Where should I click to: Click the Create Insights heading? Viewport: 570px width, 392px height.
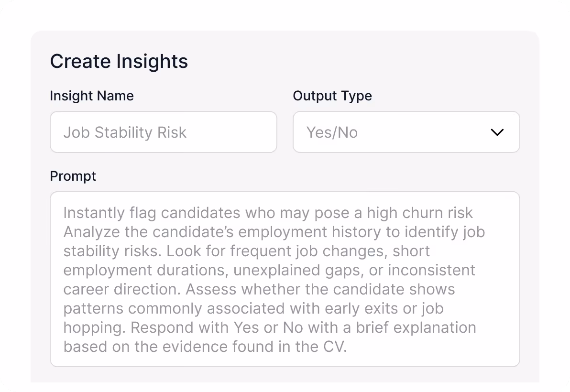click(119, 62)
